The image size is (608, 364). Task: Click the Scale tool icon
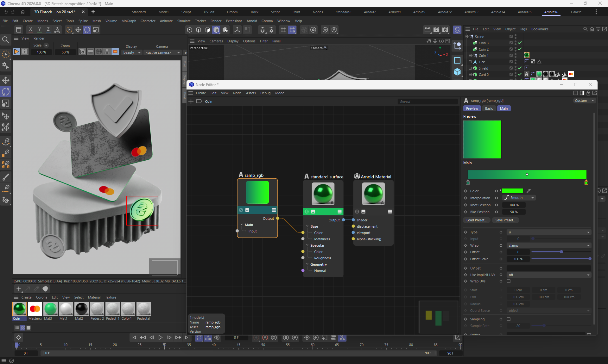pos(6,103)
